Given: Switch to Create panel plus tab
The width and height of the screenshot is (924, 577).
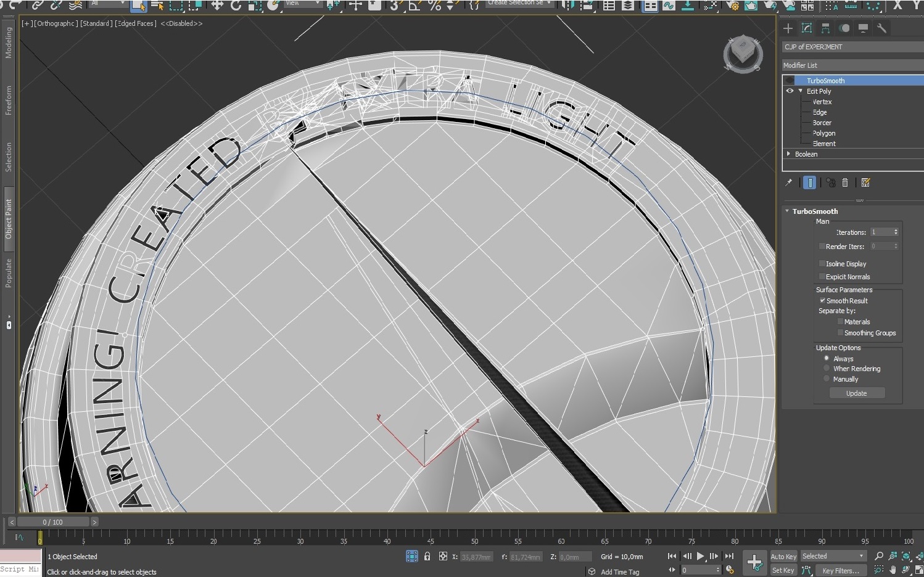Looking at the screenshot, I should click(x=788, y=28).
